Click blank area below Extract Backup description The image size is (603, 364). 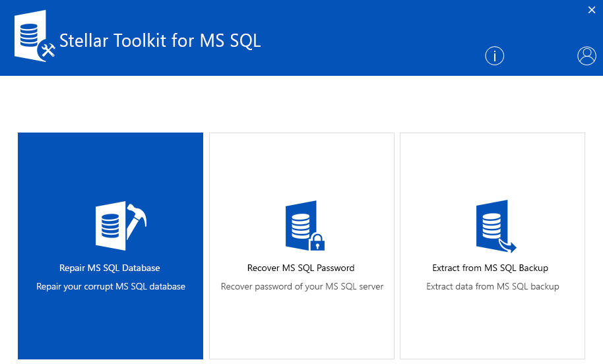(492, 326)
